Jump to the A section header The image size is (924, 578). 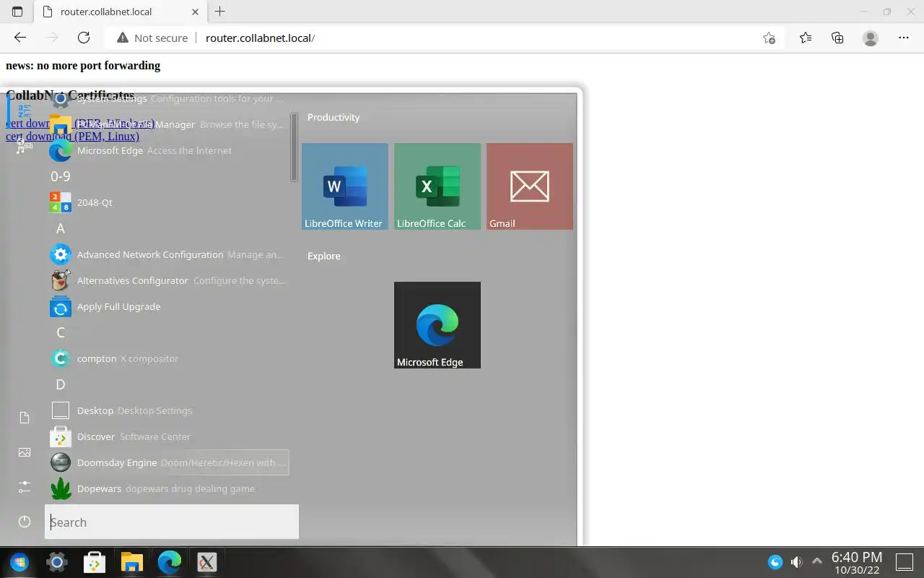tap(61, 228)
